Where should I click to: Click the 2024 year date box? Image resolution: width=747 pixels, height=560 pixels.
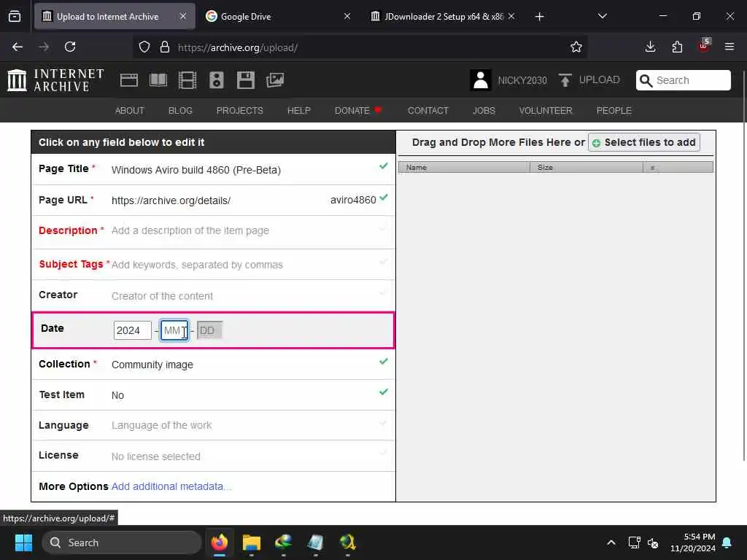[133, 330]
